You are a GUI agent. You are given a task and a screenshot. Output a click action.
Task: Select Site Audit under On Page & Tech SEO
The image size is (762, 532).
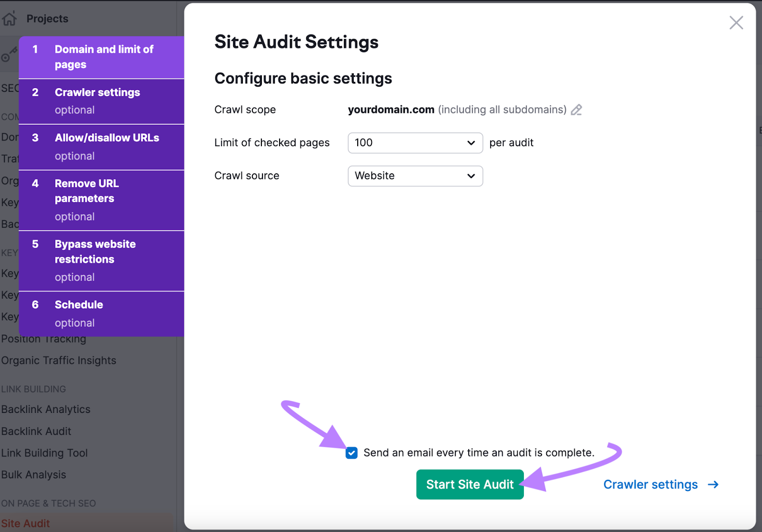(x=26, y=523)
